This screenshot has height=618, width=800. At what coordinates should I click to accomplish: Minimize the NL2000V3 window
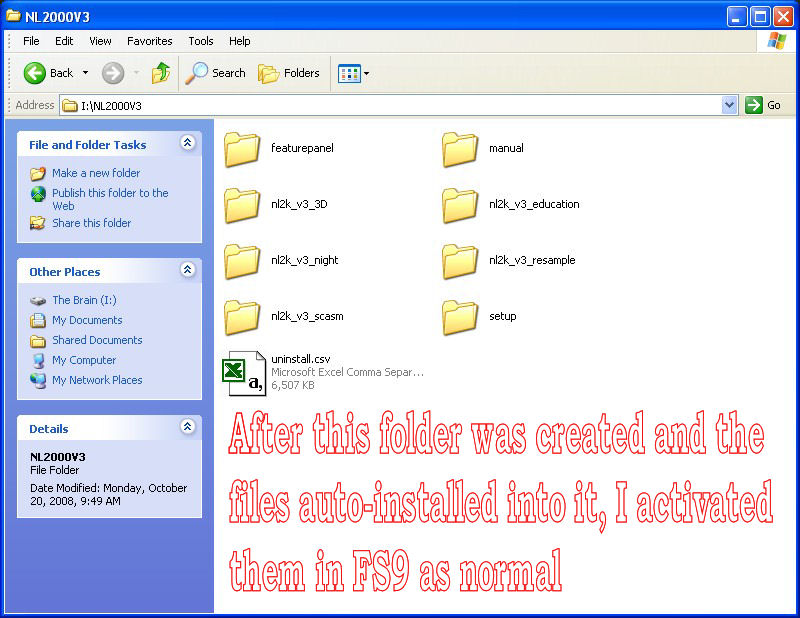[x=736, y=17]
